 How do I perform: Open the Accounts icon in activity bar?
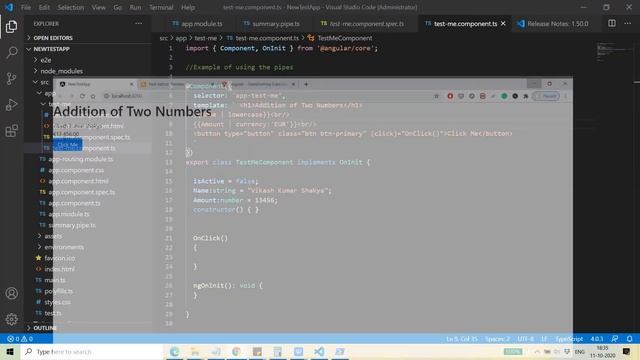[x=11, y=293]
